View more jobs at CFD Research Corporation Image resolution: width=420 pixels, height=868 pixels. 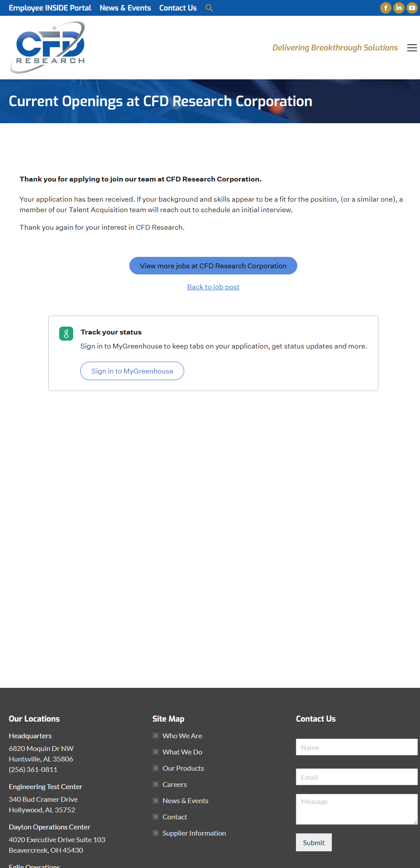[213, 266]
